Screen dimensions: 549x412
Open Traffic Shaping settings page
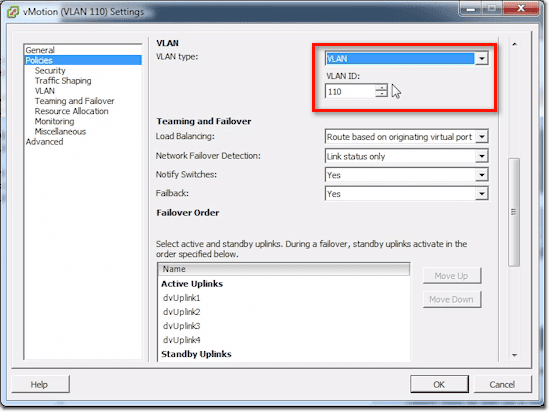[x=63, y=81]
